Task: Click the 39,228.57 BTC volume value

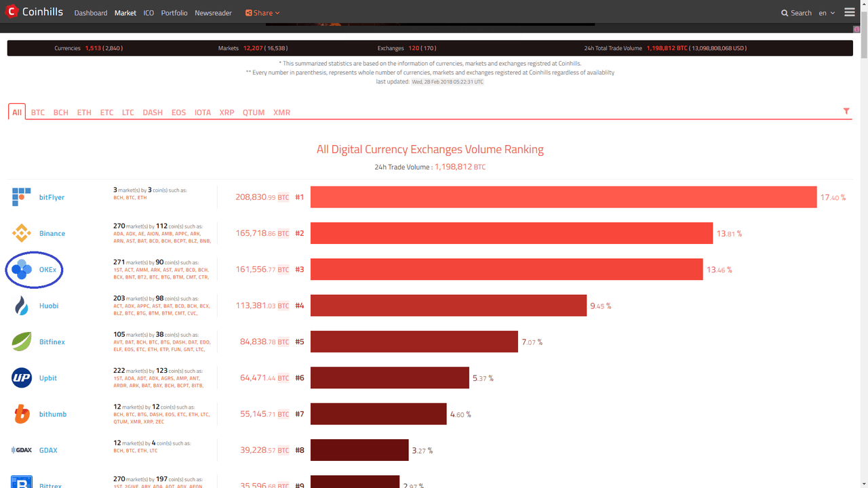Action: click(265, 450)
